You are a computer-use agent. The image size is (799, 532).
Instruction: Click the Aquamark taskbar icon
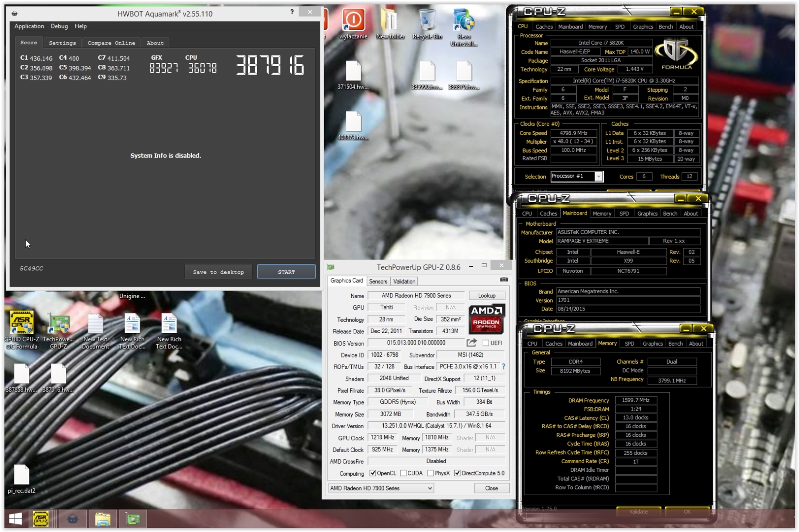(x=72, y=519)
